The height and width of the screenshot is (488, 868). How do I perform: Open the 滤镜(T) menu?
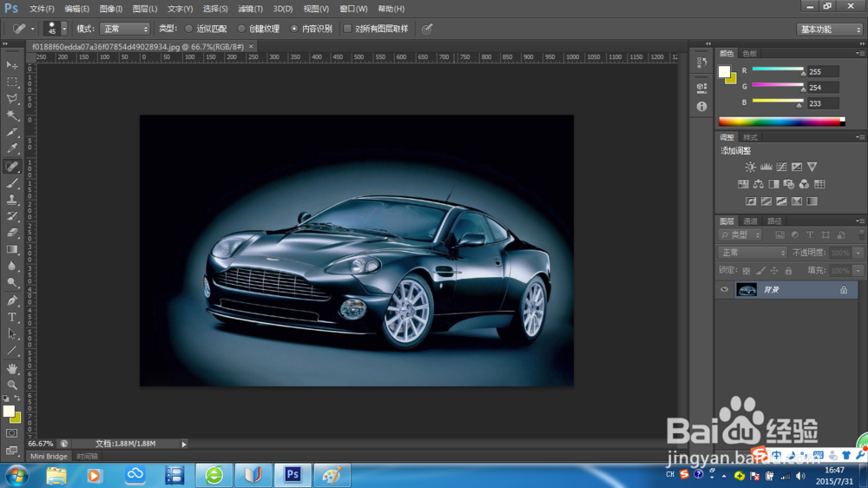[x=250, y=9]
